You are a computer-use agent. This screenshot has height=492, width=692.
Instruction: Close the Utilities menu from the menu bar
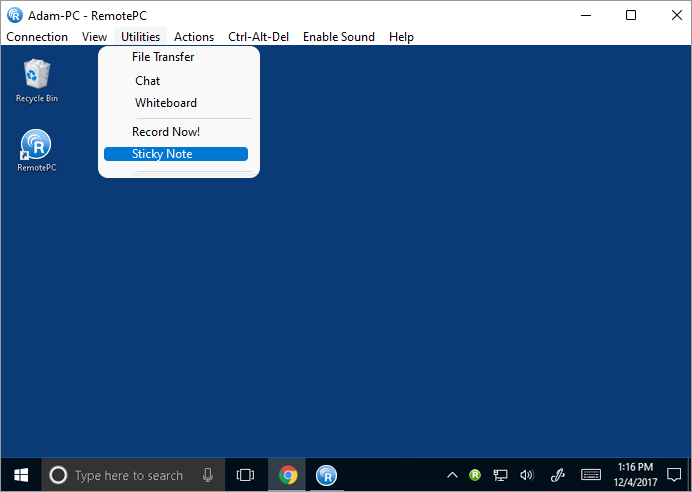(x=140, y=37)
